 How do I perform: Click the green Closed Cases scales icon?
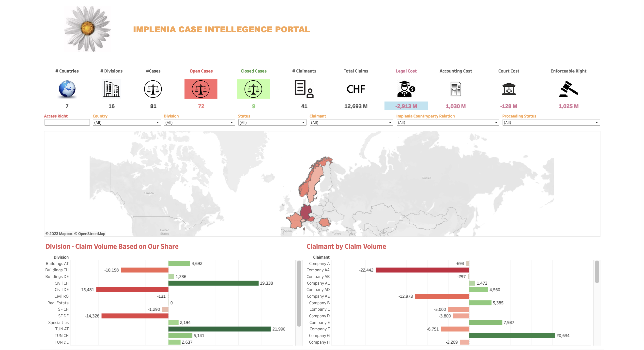click(x=253, y=89)
